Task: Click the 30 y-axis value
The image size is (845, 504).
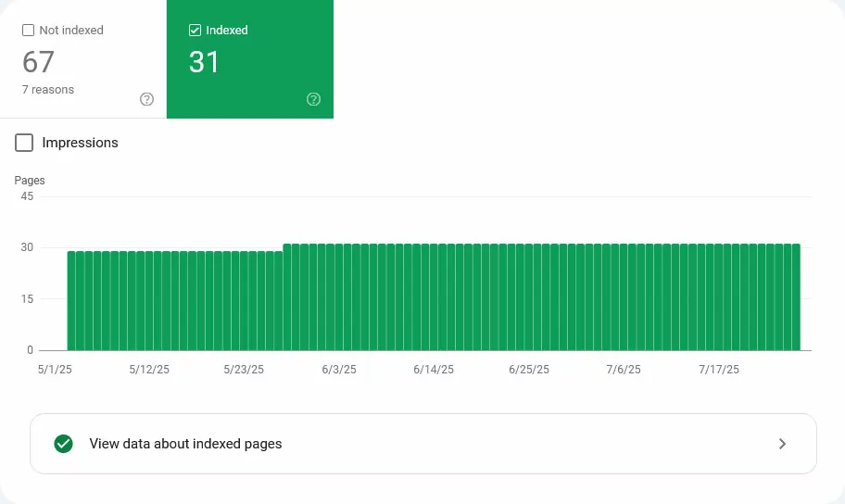Action: click(x=27, y=247)
